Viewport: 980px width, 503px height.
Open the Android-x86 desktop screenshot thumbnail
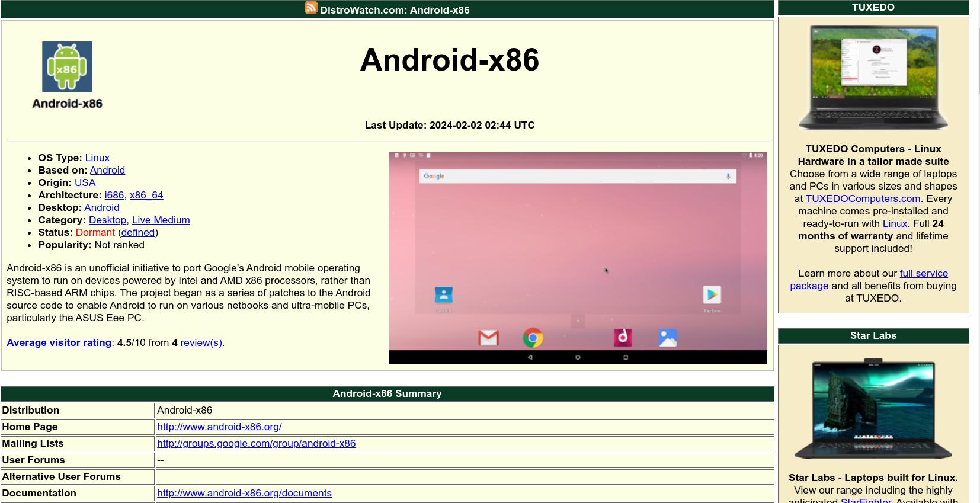578,258
